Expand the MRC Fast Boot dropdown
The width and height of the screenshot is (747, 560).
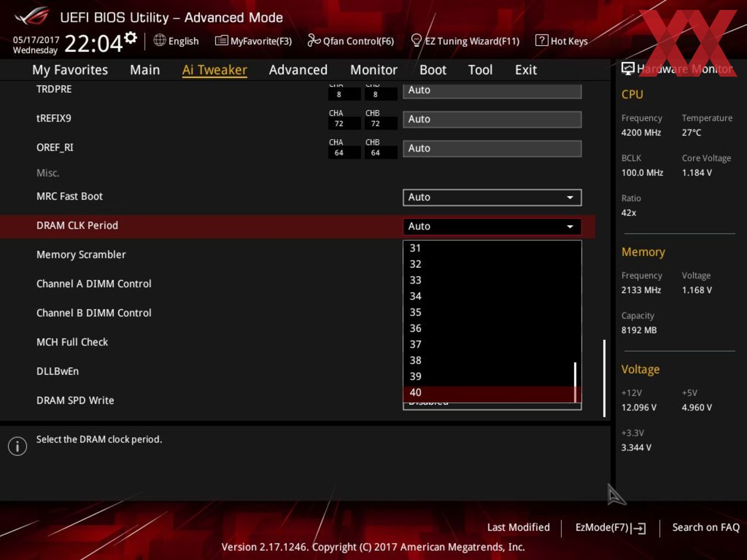(x=492, y=197)
